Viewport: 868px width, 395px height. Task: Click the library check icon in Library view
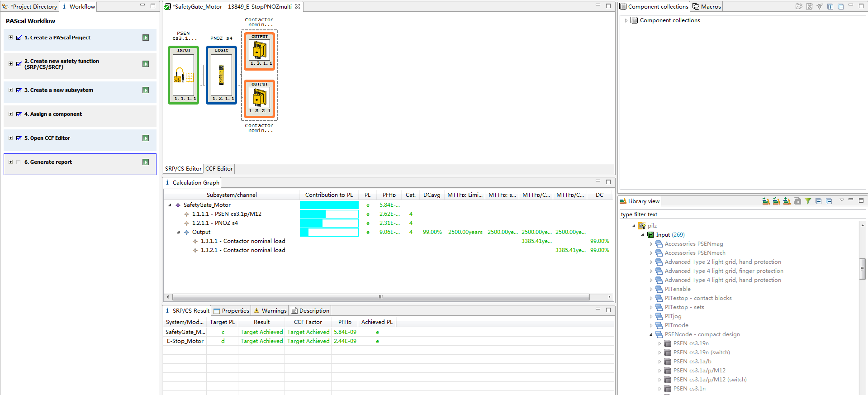click(776, 201)
